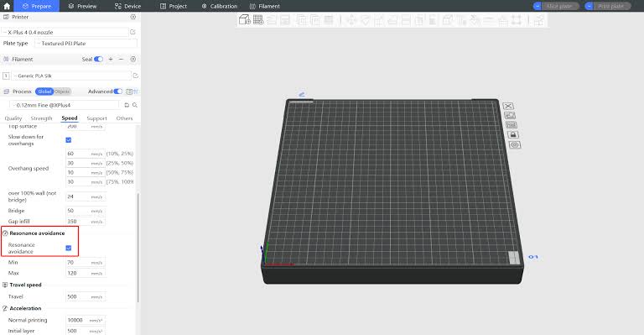Screen dimensions: 644x335
Task: Disable Slow down for overhangs checkbox
Action: [x=69, y=139]
